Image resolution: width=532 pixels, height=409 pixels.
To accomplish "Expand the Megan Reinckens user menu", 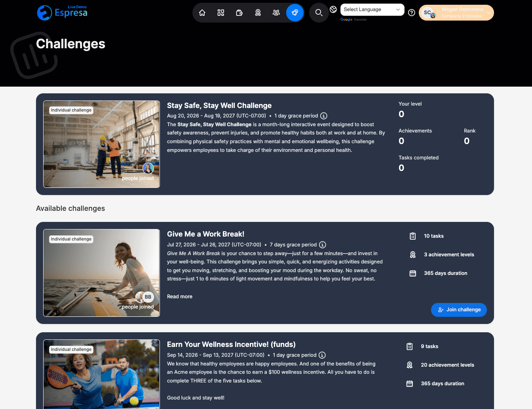I will (456, 13).
